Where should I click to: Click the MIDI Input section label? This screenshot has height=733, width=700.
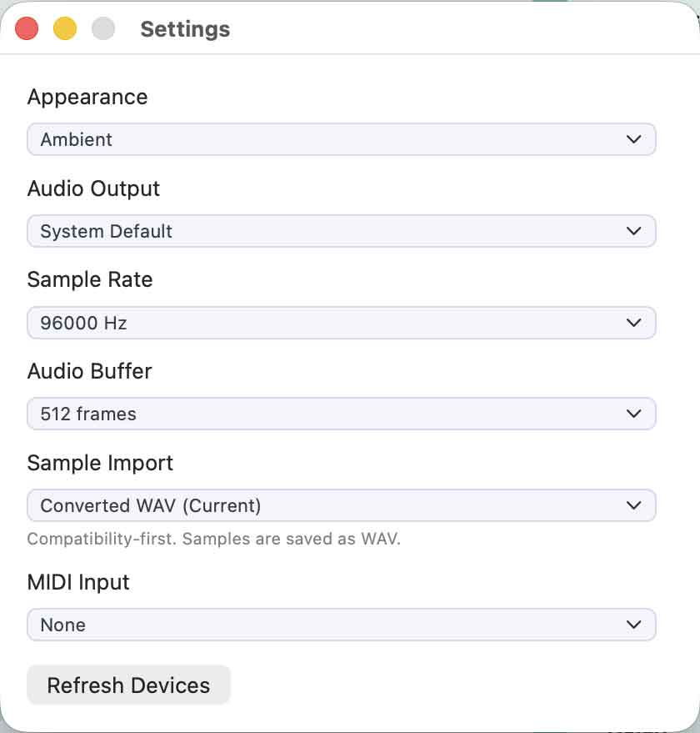(x=78, y=582)
